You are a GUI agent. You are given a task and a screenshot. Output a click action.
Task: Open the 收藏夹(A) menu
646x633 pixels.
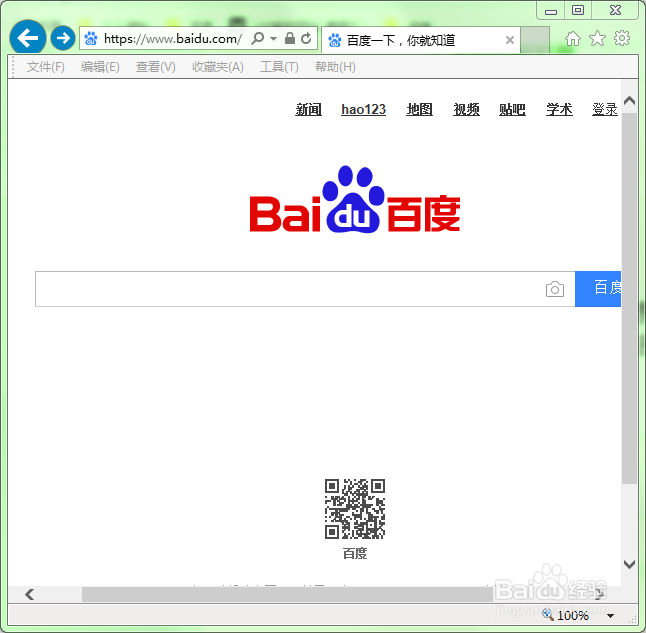pyautogui.click(x=218, y=67)
